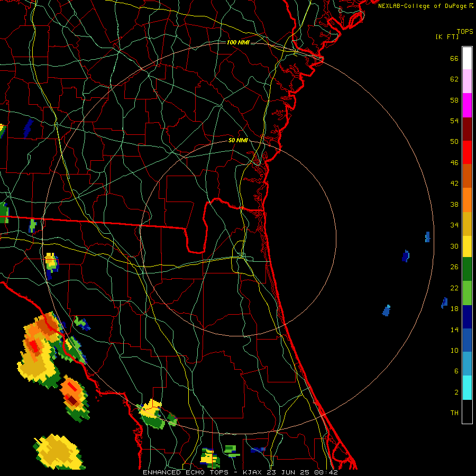Pick the sky blue legend swatch
Viewport: 476px width, 476px height.
point(467,364)
